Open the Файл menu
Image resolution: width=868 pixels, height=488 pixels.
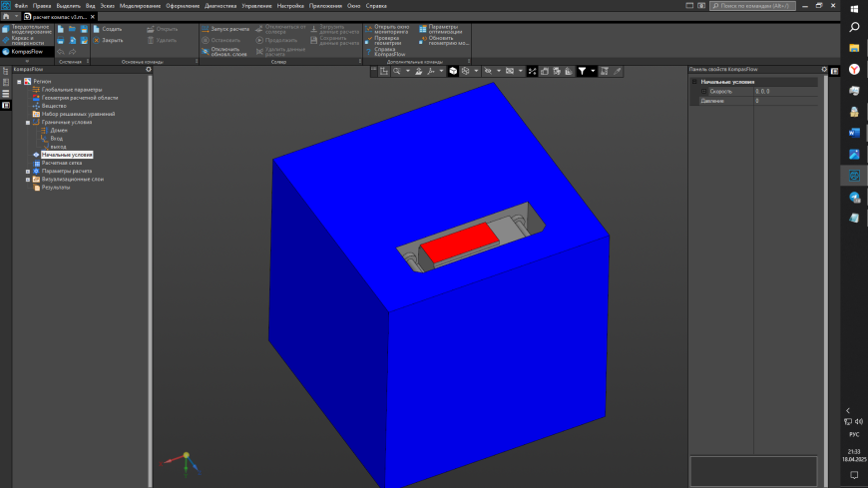click(x=21, y=6)
